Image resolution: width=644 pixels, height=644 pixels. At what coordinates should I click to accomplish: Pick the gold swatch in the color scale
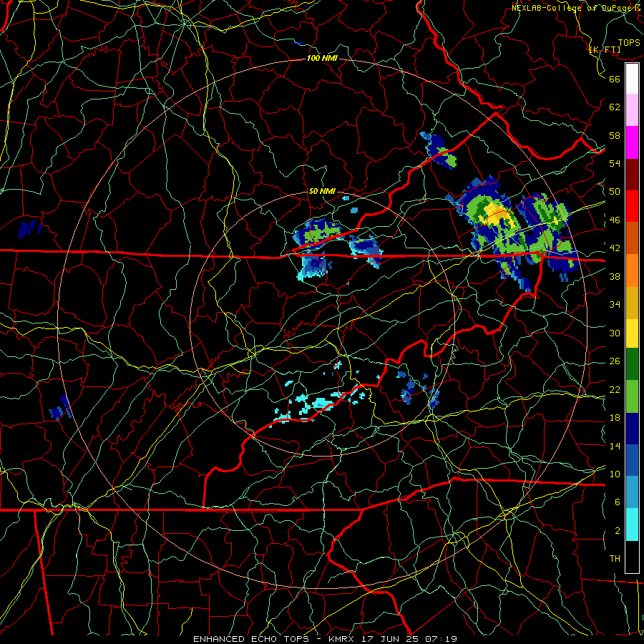click(632, 302)
